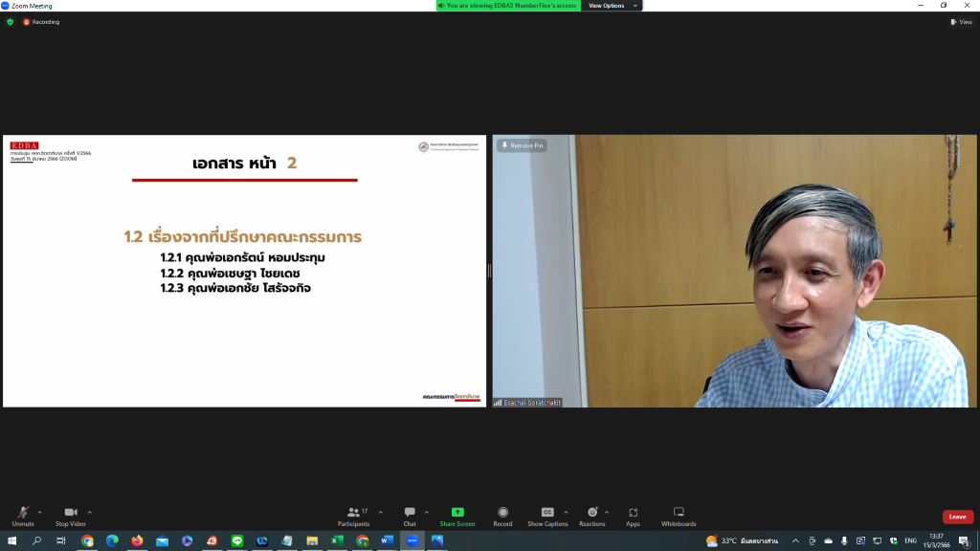Open Microsoft Edge from the taskbar
The image size is (980, 551).
tap(112, 541)
